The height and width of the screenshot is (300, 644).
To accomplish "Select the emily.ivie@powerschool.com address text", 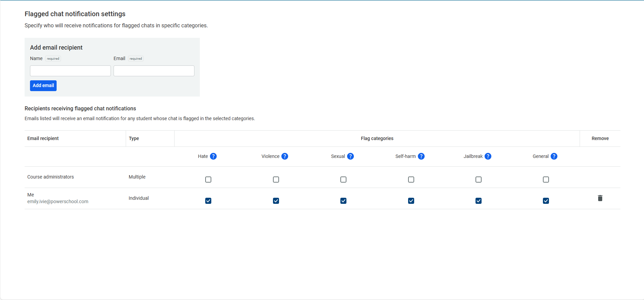I will (x=58, y=201).
